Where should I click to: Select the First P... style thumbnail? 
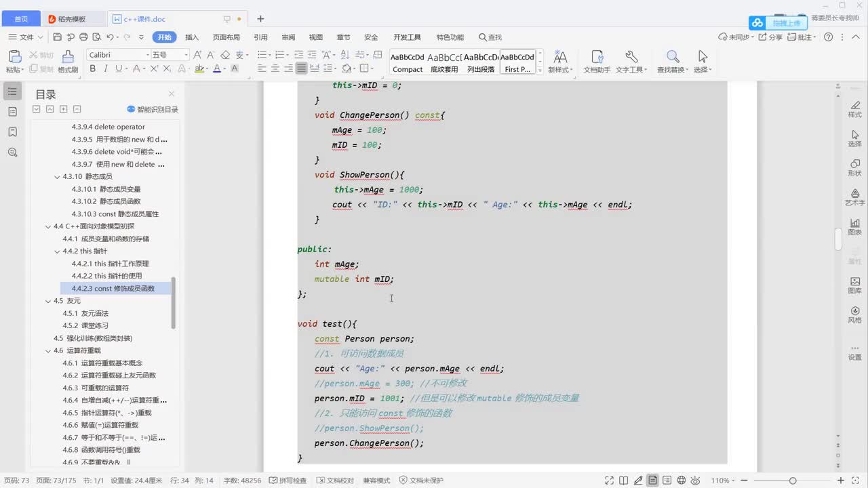point(517,62)
